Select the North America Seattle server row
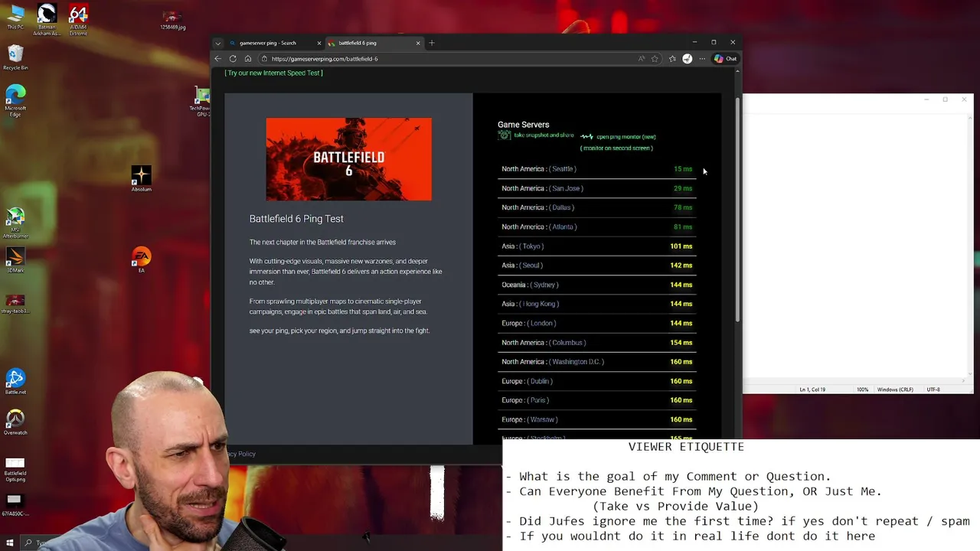Viewport: 980px width, 551px height. (x=597, y=169)
